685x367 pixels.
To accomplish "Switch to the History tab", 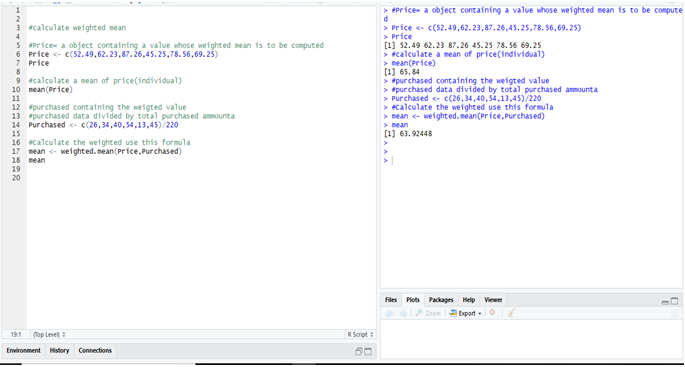I will pyautogui.click(x=59, y=350).
